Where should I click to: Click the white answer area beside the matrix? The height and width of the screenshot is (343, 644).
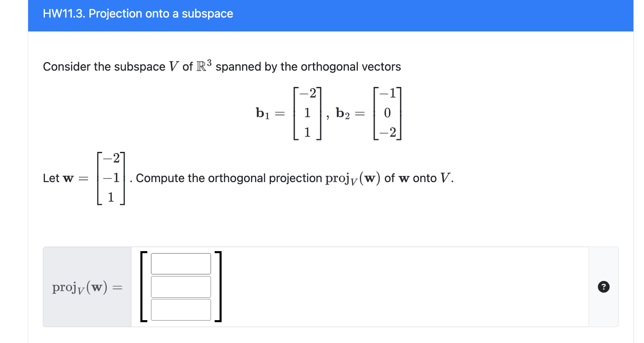[367, 286]
